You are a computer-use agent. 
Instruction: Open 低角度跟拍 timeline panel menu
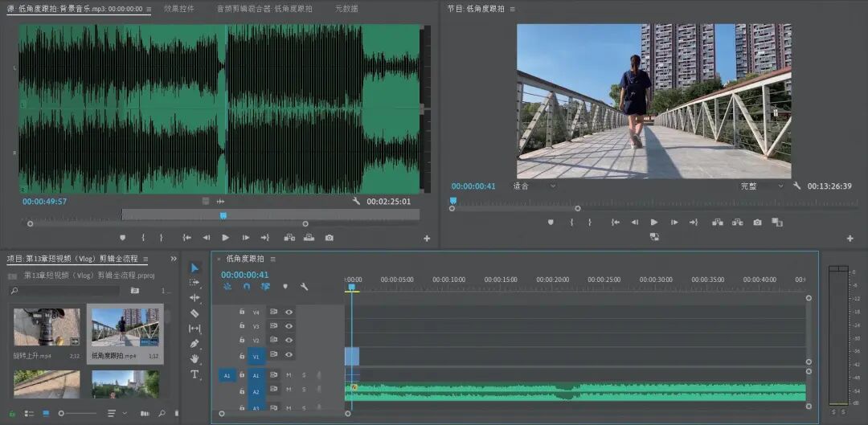coord(273,259)
